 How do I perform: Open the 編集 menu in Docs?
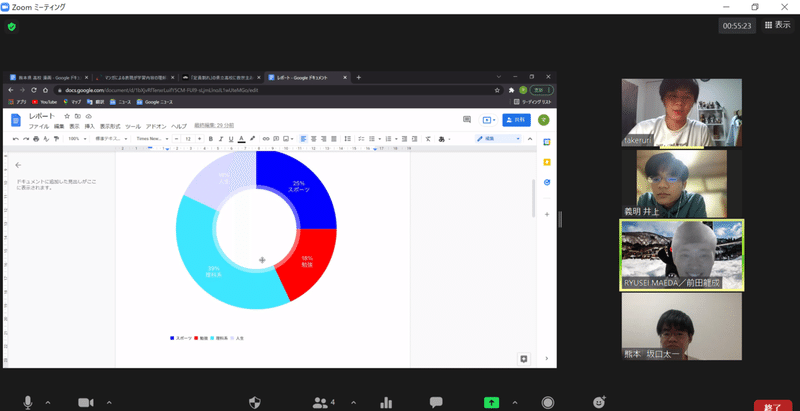coord(59,126)
